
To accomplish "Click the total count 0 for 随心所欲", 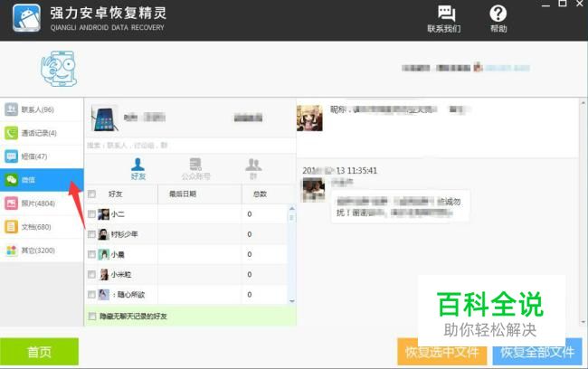I will [x=250, y=295].
